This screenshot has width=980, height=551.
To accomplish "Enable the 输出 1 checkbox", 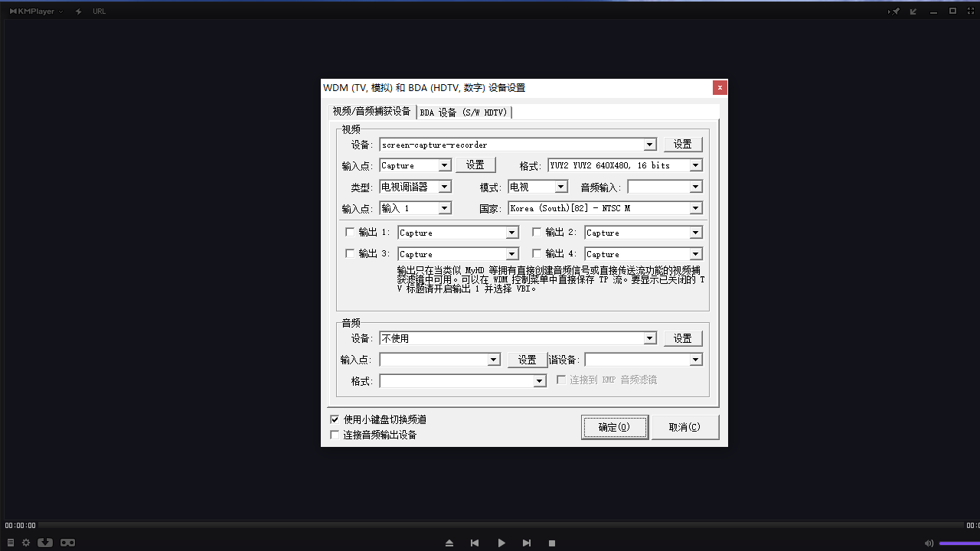I will pos(349,232).
